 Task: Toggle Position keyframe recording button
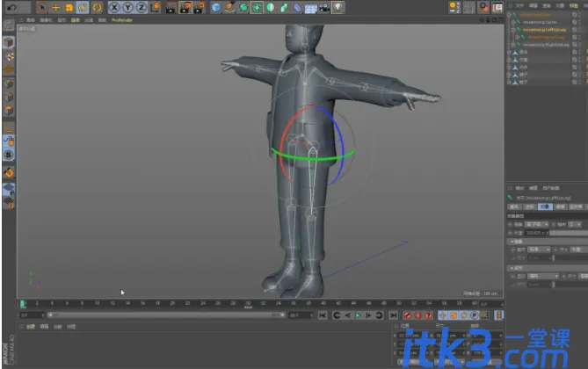tap(443, 315)
